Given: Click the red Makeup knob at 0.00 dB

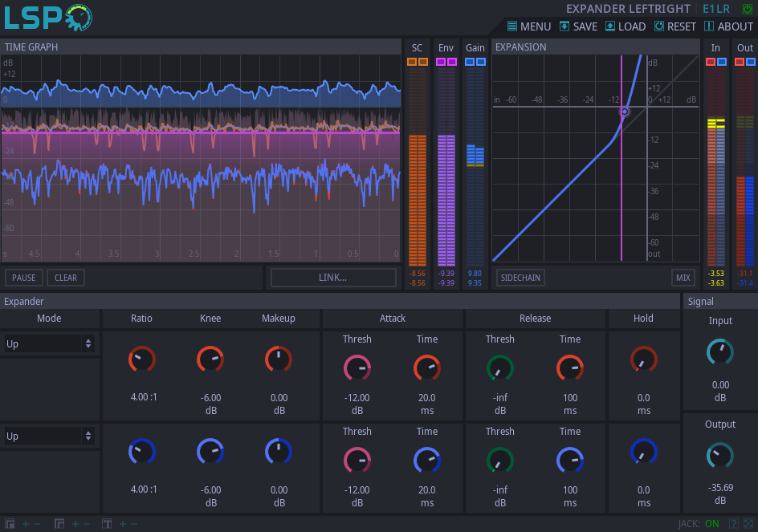Looking at the screenshot, I should click(279, 359).
